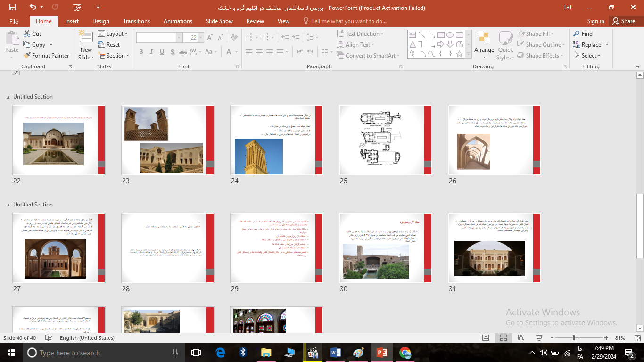
Task: Select slide 25 thumbnail with floor plans
Action: pyautogui.click(x=385, y=140)
